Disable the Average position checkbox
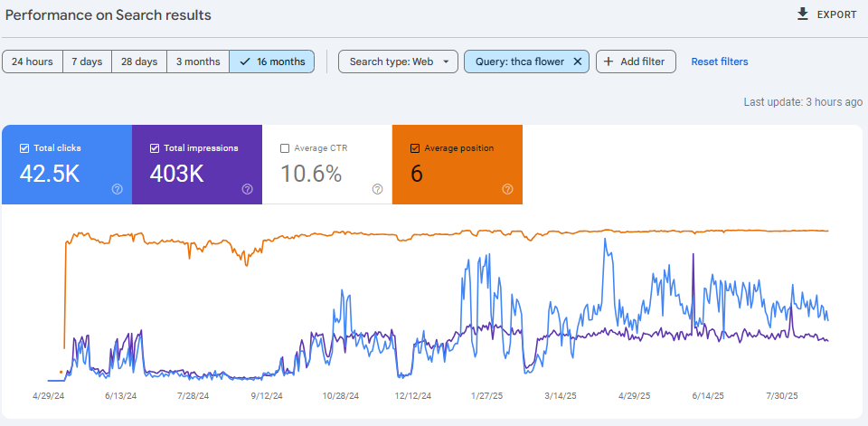Screen dimensions: 868x426 (x=415, y=148)
